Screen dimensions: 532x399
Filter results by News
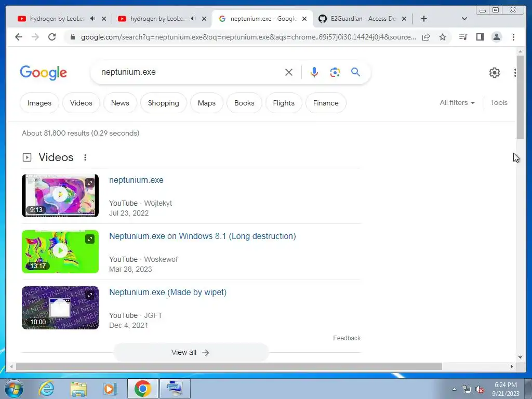120,103
